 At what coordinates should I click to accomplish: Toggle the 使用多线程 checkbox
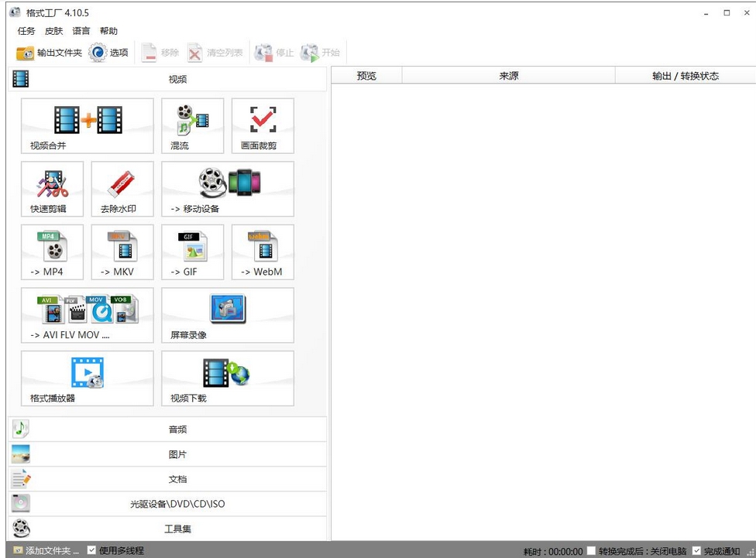[x=91, y=549]
